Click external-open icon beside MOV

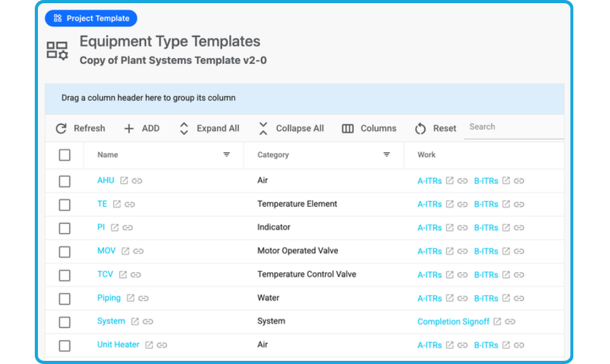pos(125,251)
